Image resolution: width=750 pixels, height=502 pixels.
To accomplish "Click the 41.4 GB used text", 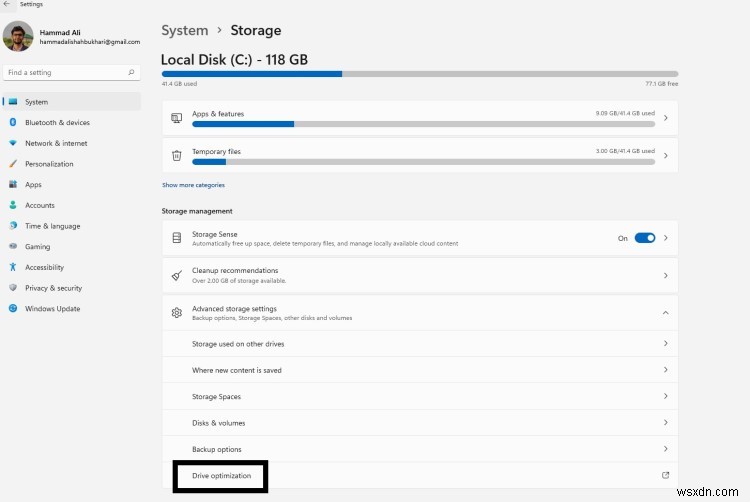I will pos(179,84).
